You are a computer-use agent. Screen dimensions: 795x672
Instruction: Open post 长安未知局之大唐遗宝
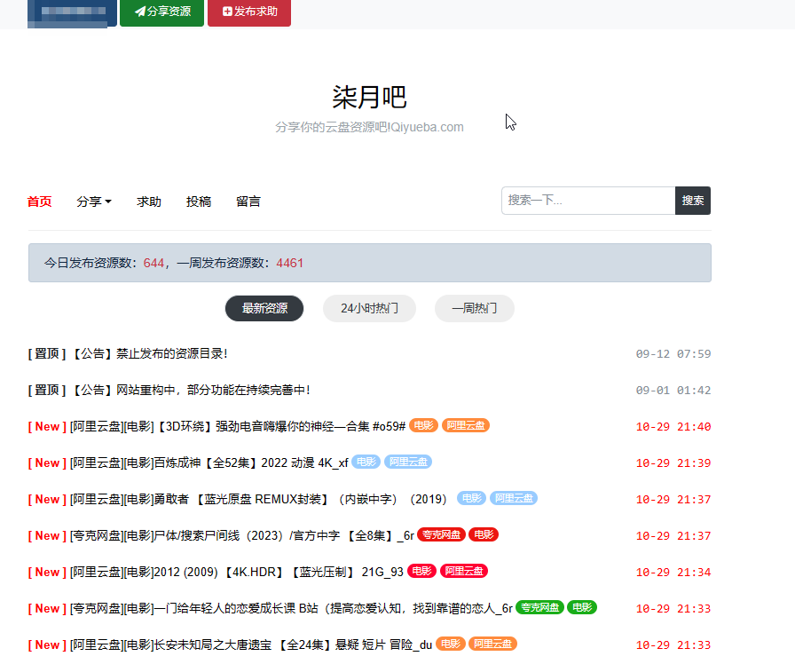pos(250,645)
